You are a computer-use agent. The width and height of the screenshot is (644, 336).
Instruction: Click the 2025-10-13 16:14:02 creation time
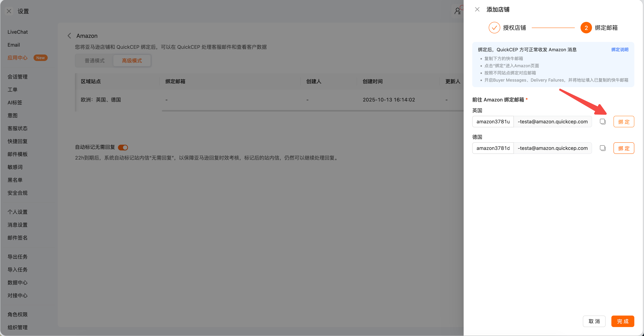(x=389, y=100)
